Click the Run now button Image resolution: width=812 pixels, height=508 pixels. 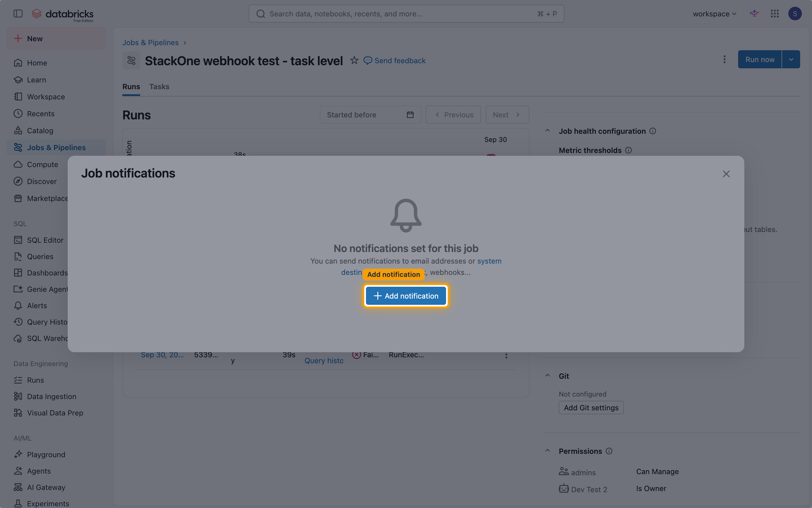click(760, 60)
